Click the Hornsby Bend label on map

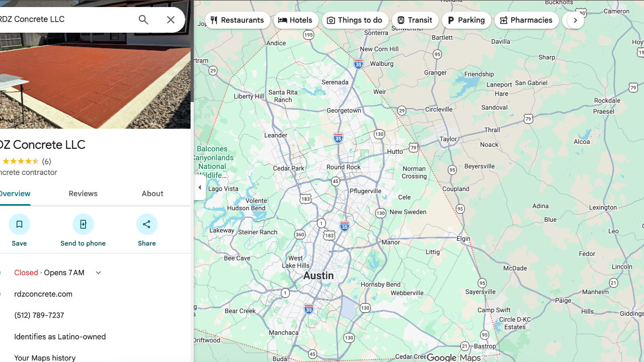click(380, 285)
